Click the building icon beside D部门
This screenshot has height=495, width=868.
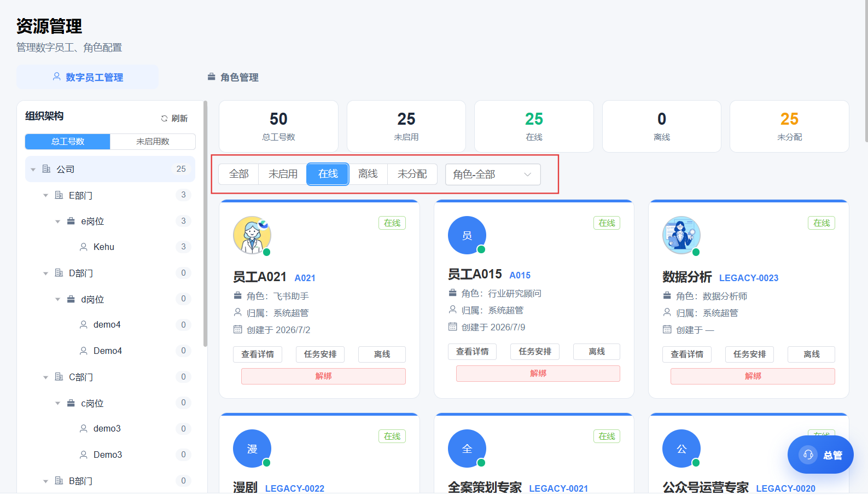tap(59, 273)
